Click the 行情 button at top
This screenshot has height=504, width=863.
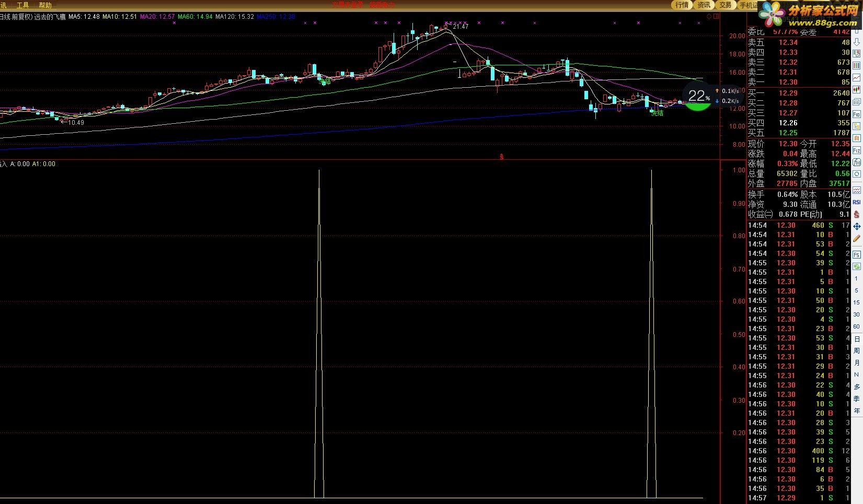(x=682, y=5)
